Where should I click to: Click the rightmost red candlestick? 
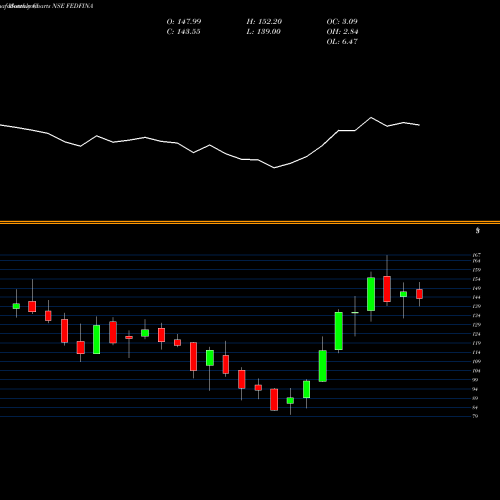coord(419,294)
